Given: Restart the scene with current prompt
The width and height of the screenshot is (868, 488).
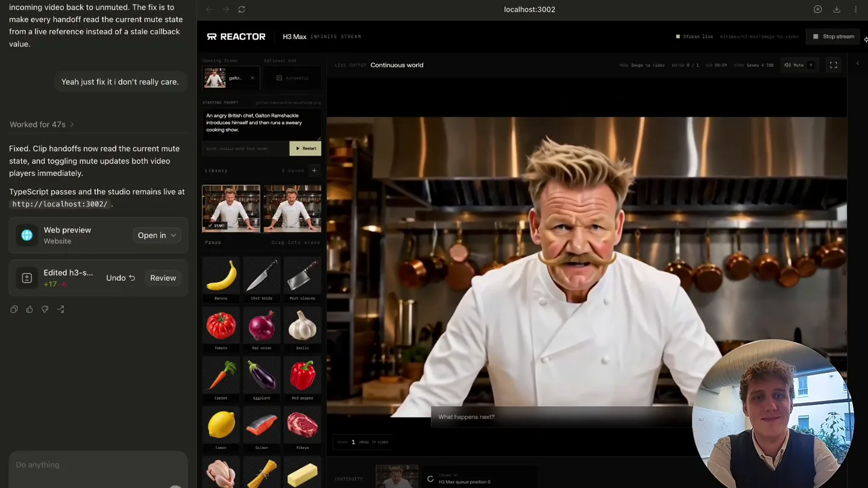Looking at the screenshot, I should [306, 148].
